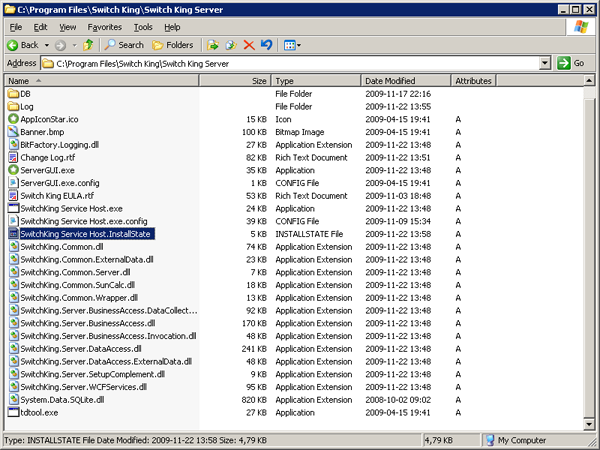
Task: Click the Forward arrow toolbar icon
Action: tap(60, 46)
